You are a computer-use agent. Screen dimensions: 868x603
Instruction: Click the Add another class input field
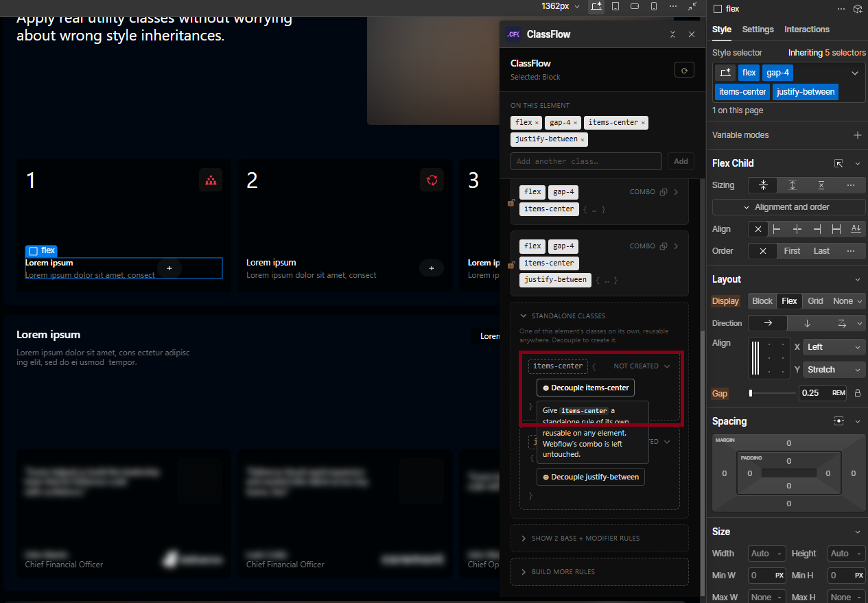[x=586, y=161]
